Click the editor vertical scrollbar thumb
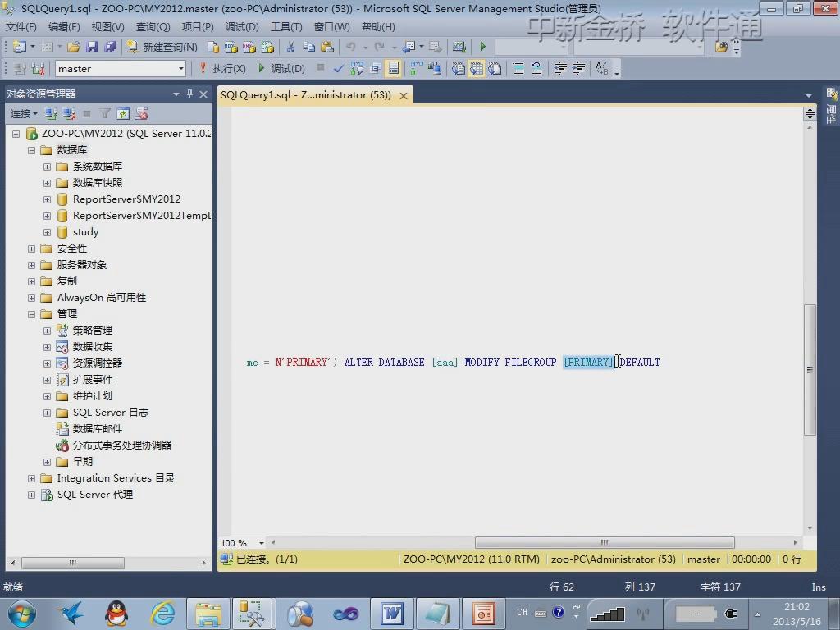840x630 pixels. pos(810,370)
